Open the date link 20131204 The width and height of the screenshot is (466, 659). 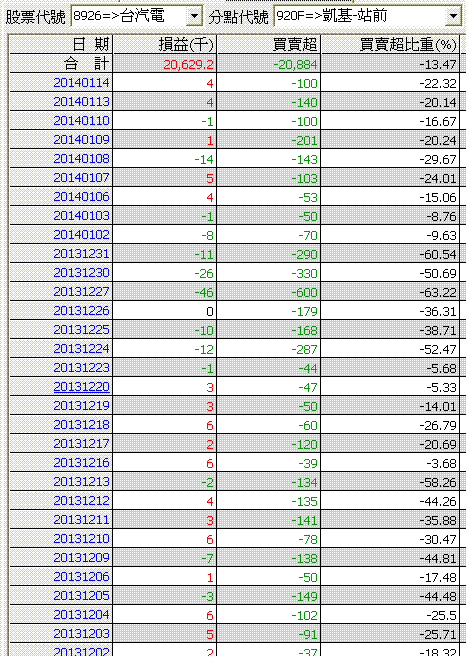(82, 615)
